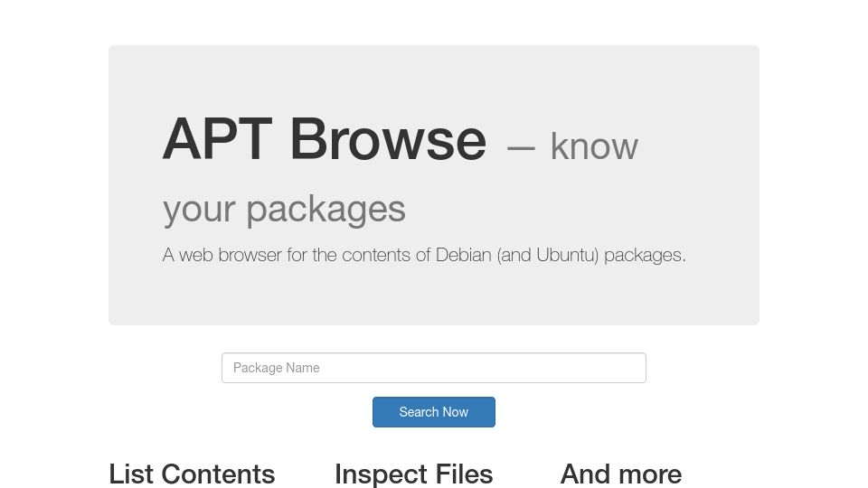Click the And more heading
This screenshot has height=488, width=868.
[620, 474]
